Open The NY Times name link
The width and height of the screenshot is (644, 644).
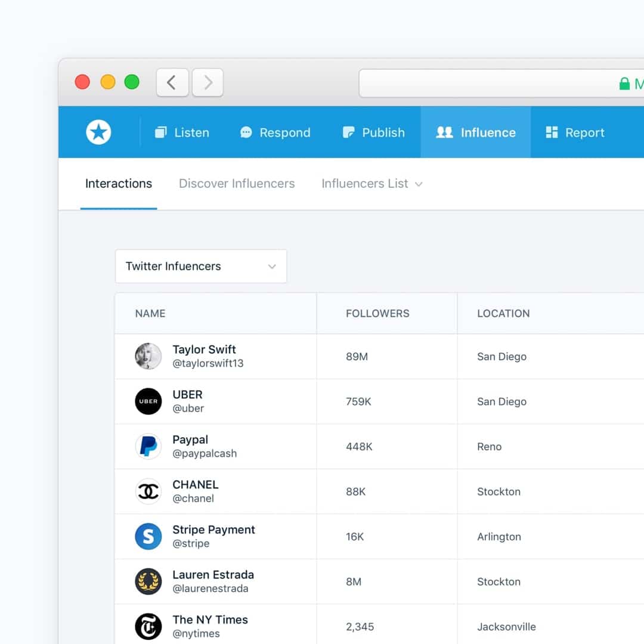coord(210,620)
